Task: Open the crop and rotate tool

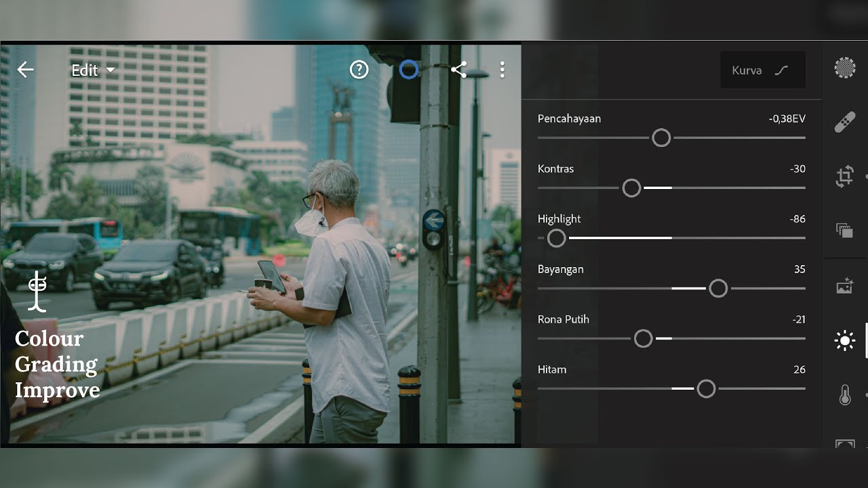Action: (x=844, y=177)
